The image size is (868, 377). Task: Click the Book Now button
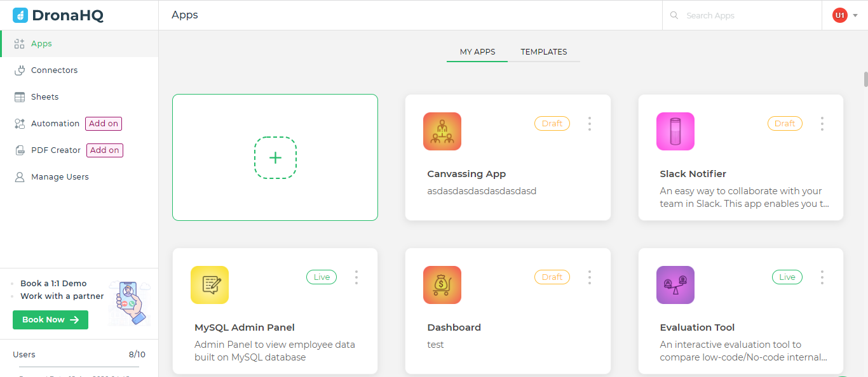coord(50,320)
